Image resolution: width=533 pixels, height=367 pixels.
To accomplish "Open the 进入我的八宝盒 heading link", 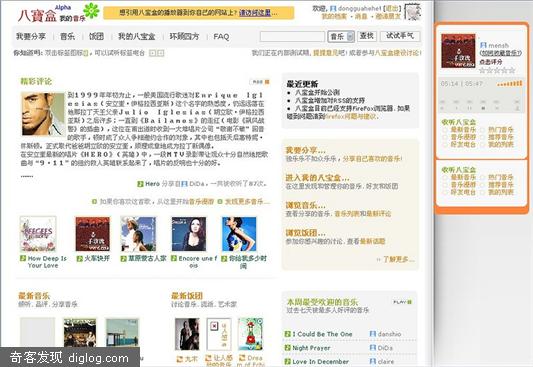I will click(317, 177).
